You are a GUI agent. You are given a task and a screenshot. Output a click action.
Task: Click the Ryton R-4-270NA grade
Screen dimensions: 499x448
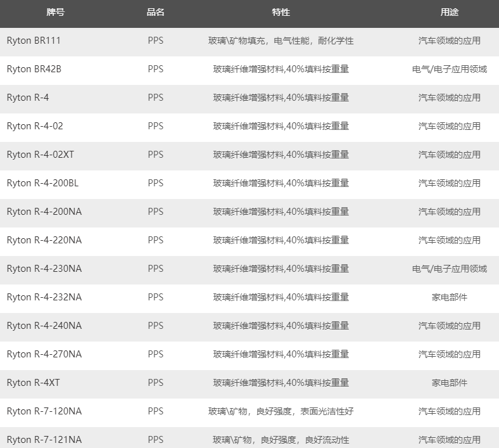(x=44, y=354)
